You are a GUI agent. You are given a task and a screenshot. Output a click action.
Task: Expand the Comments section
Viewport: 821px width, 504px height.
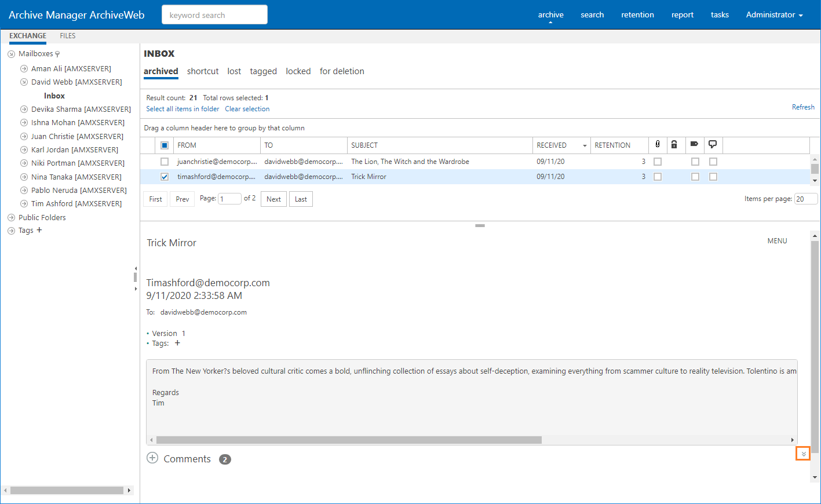tap(152, 458)
